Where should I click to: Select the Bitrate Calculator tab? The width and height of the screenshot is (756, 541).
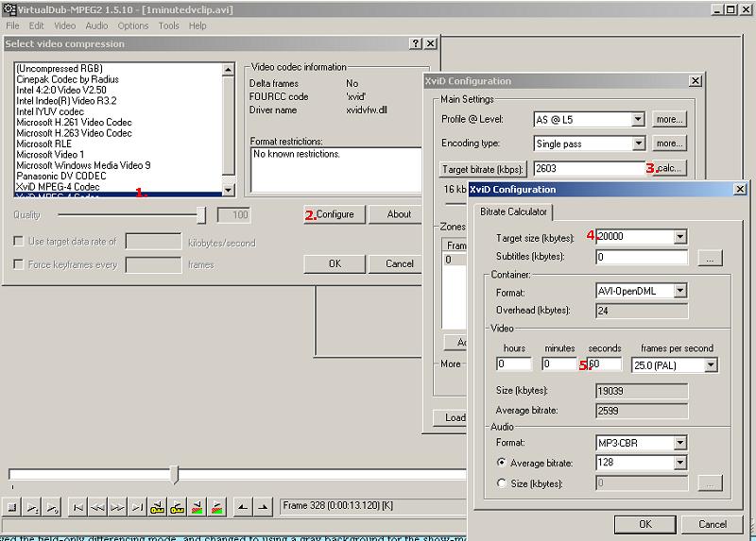tap(513, 212)
